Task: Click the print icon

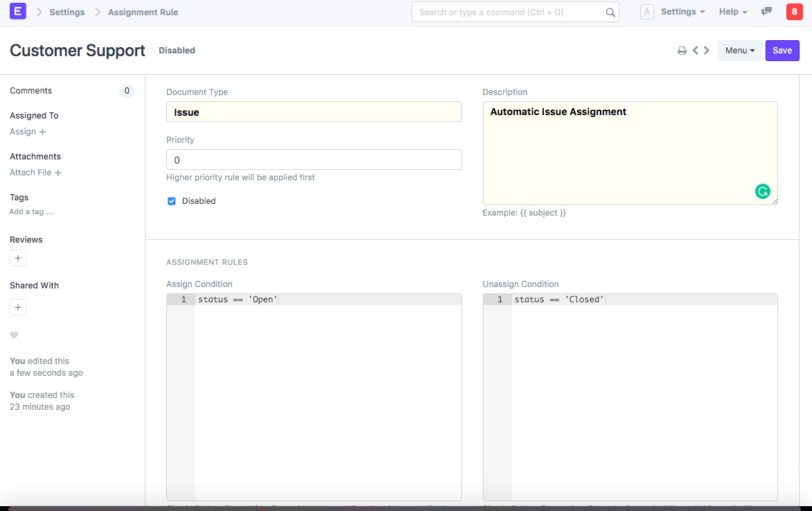Action: (682, 51)
